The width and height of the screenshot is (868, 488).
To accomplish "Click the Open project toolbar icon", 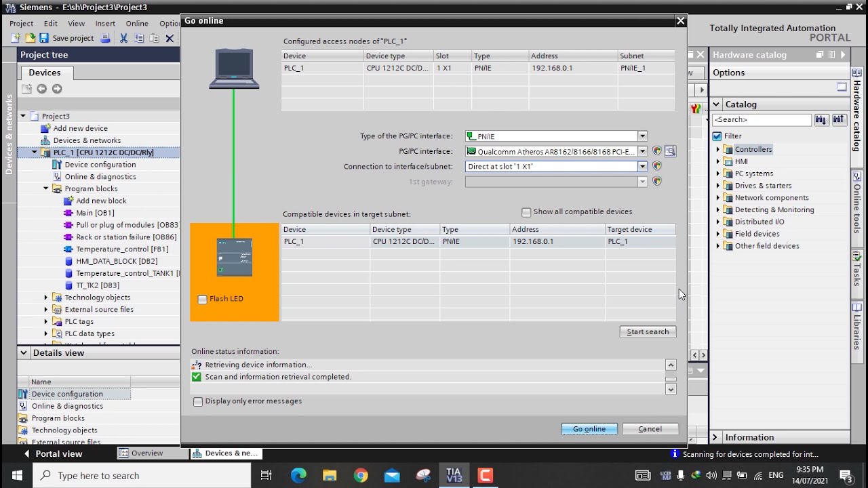I will point(30,39).
